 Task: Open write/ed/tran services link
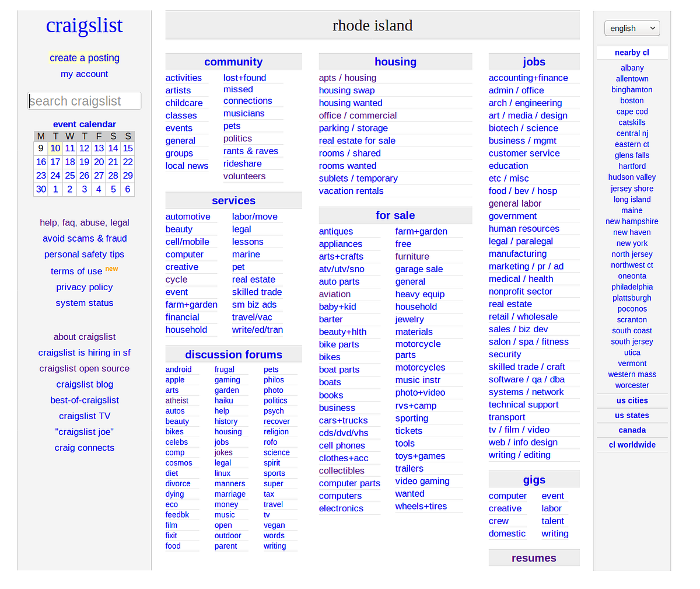click(x=257, y=330)
